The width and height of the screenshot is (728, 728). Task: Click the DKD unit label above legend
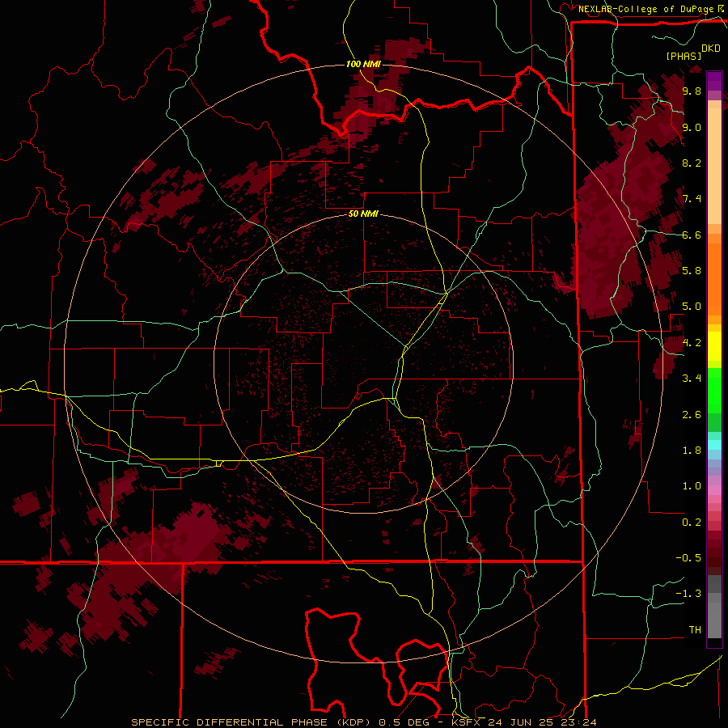point(711,49)
